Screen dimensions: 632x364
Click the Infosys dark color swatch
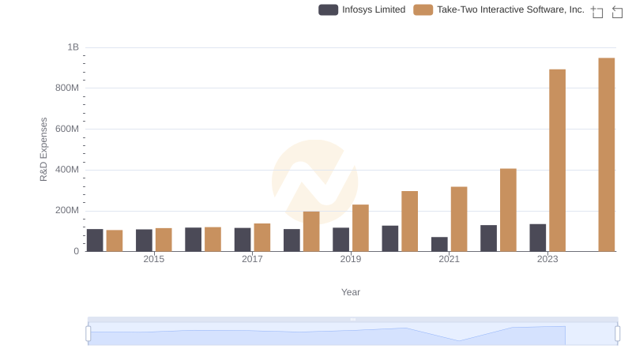(328, 9)
